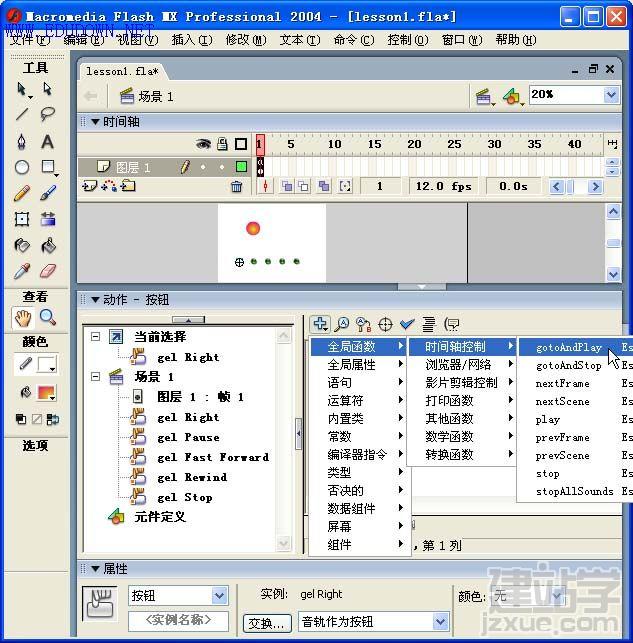Image resolution: width=633 pixels, height=643 pixels.
Task: Open the 控制(O) menu
Action: tap(408, 40)
